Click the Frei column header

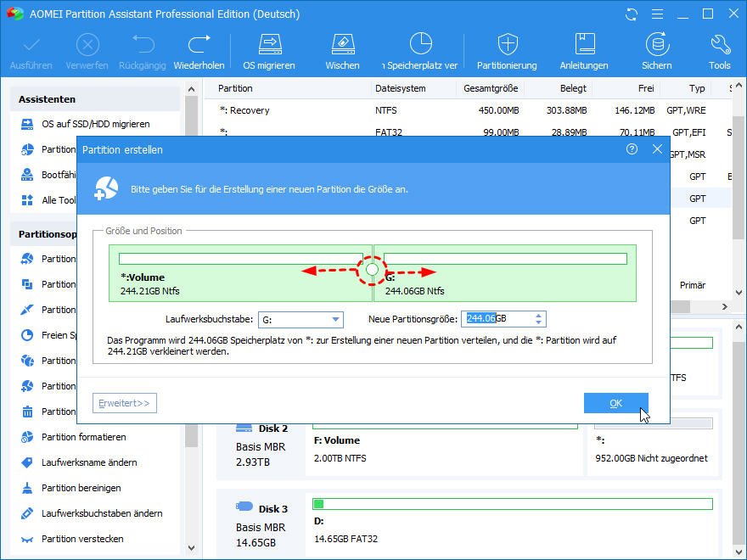[646, 88]
